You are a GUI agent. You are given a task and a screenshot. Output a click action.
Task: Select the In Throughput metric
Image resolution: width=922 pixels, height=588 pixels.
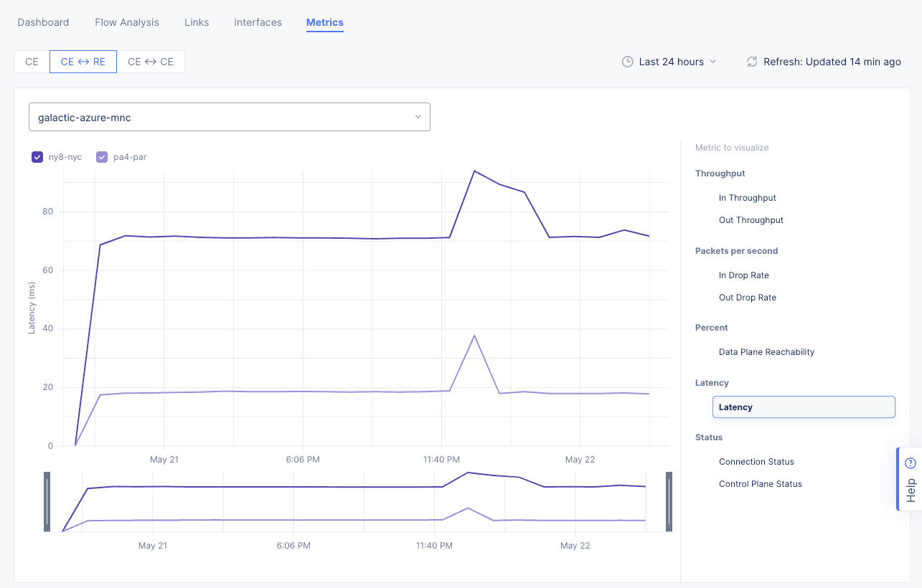coord(748,197)
